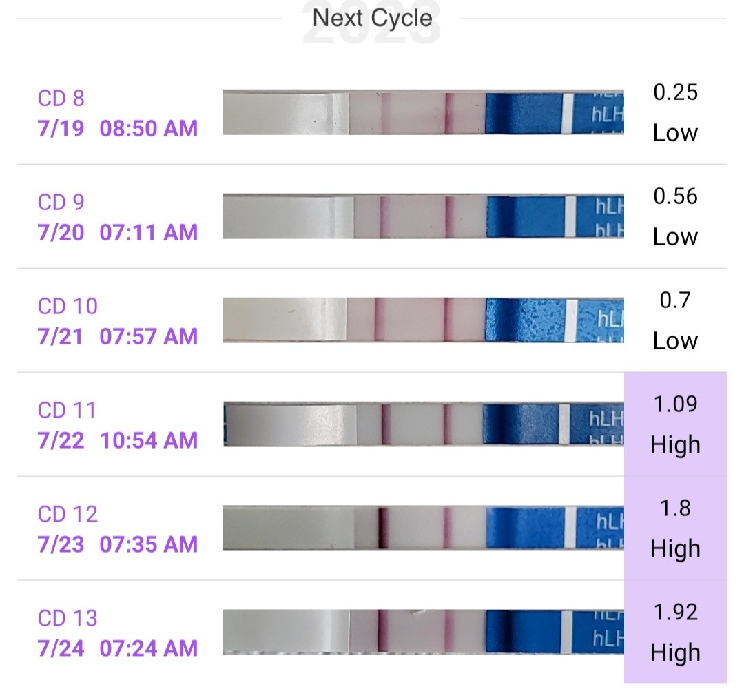Tap the CD 13 cycle day label

click(68, 618)
